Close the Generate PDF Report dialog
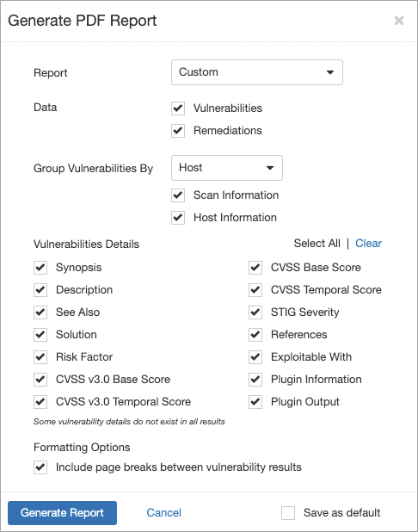This screenshot has width=418, height=532. (x=399, y=21)
